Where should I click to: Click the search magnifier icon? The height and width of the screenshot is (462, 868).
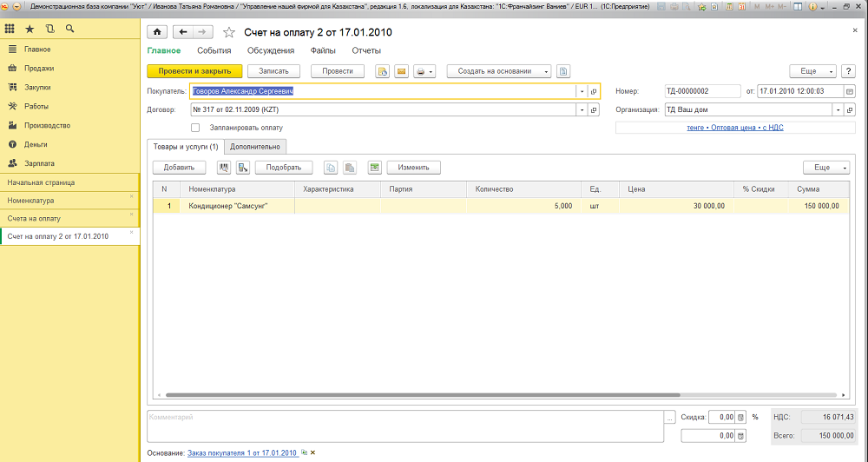click(x=69, y=29)
